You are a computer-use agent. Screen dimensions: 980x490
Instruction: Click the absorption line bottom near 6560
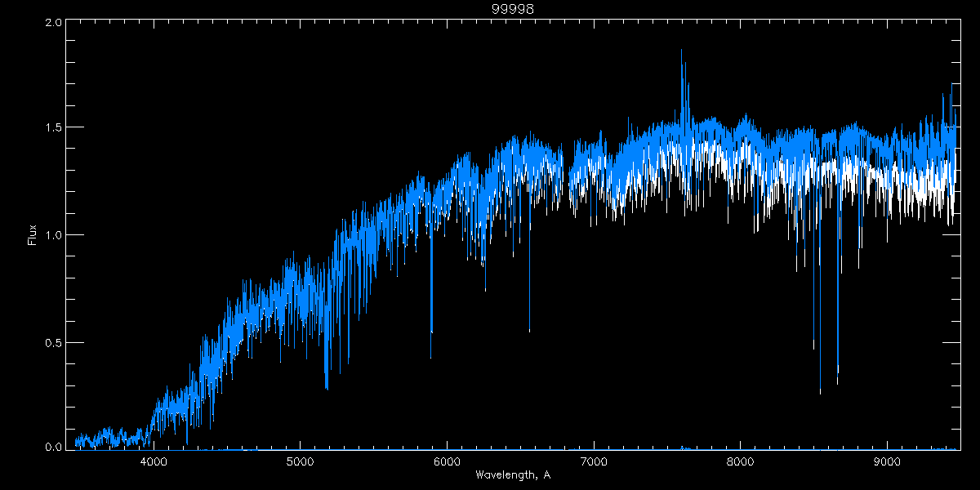[529, 331]
